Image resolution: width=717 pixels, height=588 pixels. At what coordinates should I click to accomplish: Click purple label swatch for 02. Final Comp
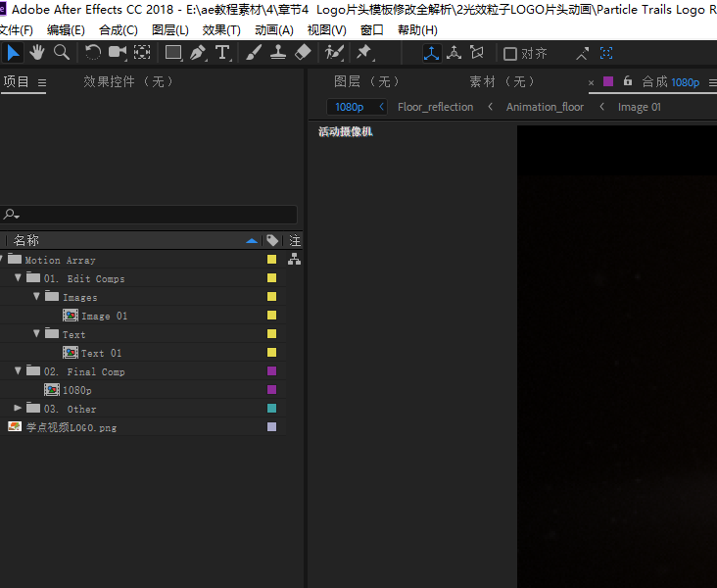pos(271,370)
